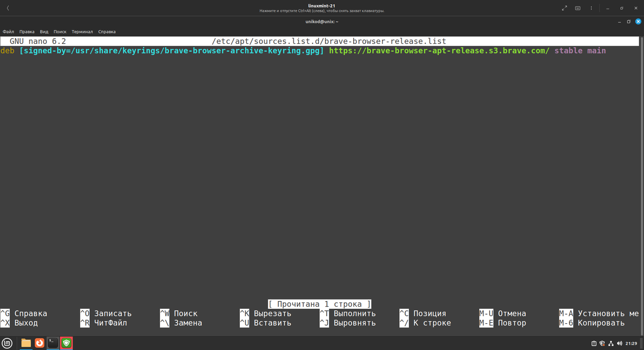Click the M-E Повтор shortcut
Screen dimensions: 644x350
tap(503, 323)
